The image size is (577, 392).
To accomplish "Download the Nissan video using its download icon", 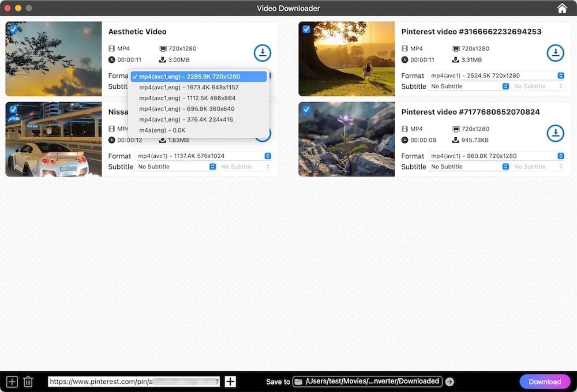I will coord(263,133).
